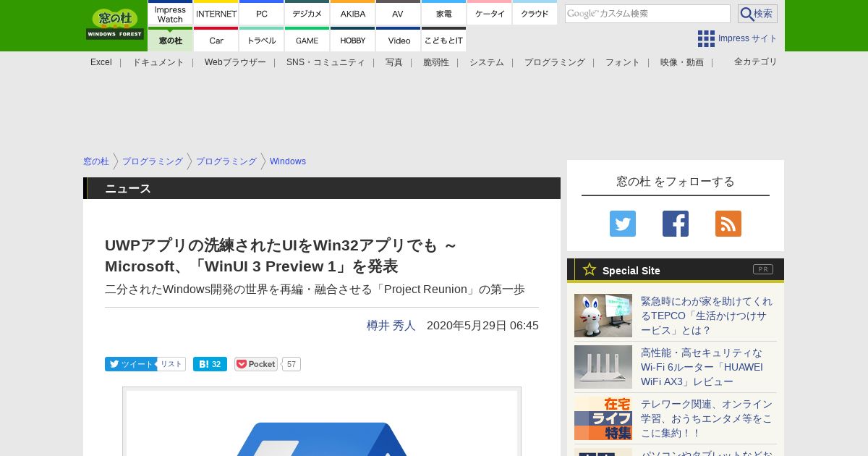Open the Car tab
Image resolution: width=868 pixels, height=456 pixels.
(x=216, y=40)
